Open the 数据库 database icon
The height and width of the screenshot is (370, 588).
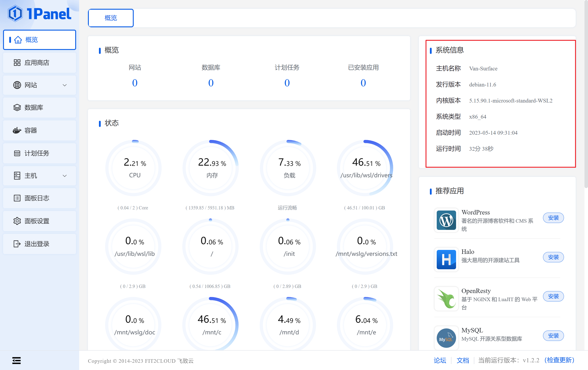(x=17, y=108)
